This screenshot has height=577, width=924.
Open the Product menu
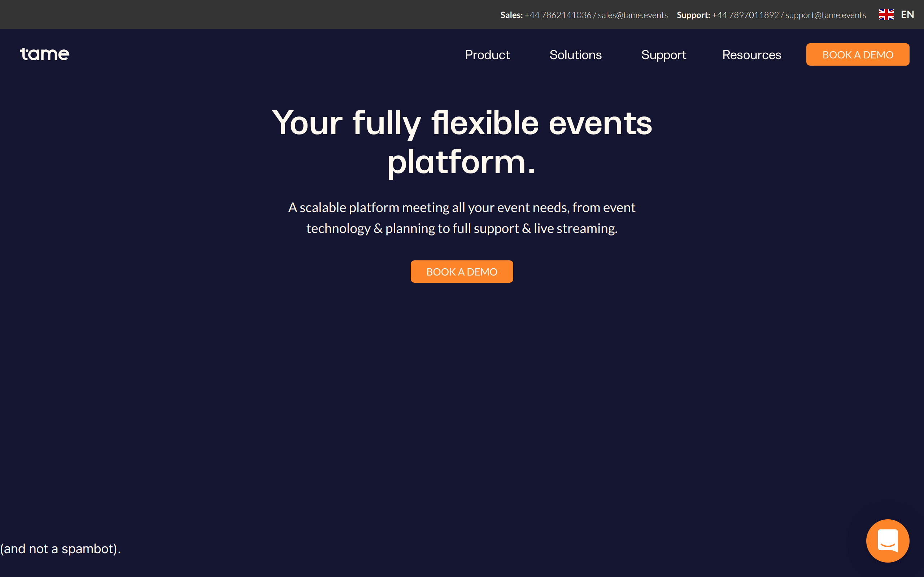(x=487, y=54)
